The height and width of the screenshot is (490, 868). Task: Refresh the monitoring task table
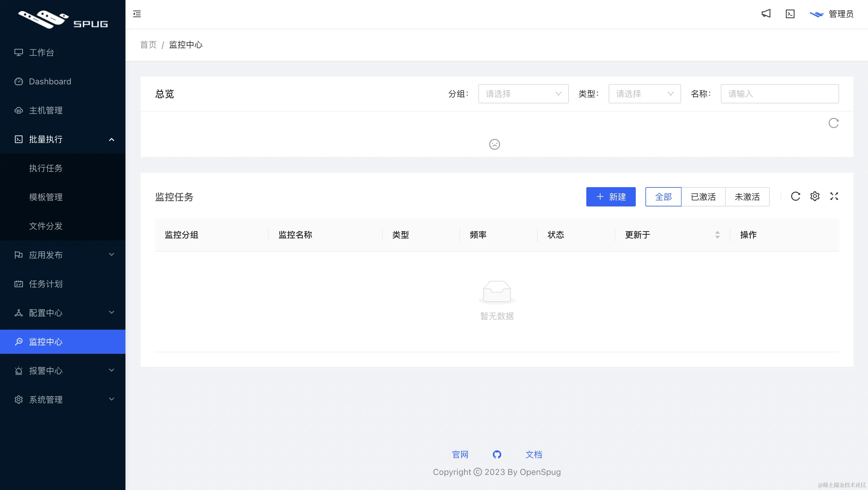(795, 196)
